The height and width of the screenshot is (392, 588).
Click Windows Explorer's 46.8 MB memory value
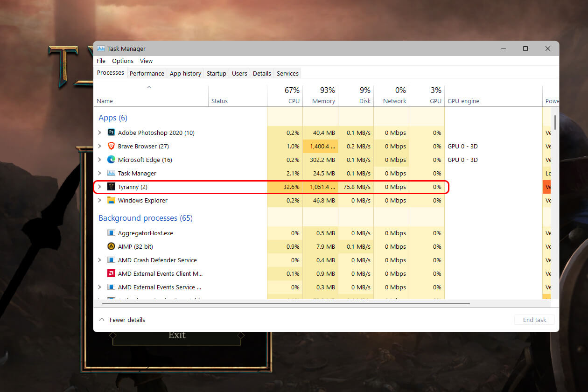(x=325, y=200)
